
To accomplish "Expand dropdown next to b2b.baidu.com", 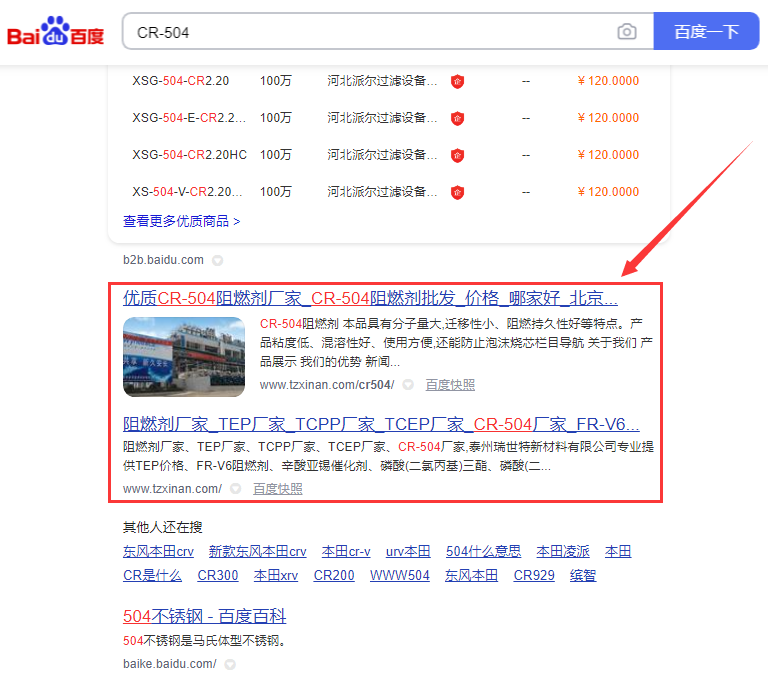I will tap(217, 260).
